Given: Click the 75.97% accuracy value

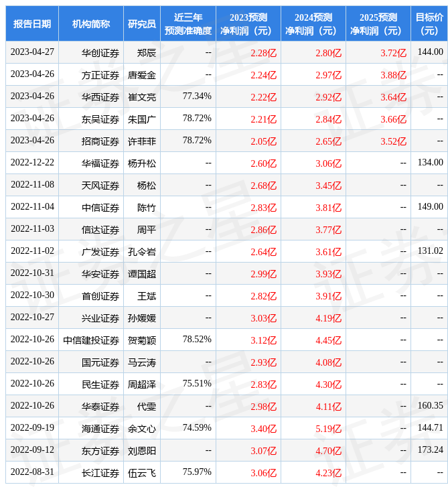Looking at the screenshot, I should [197, 472].
